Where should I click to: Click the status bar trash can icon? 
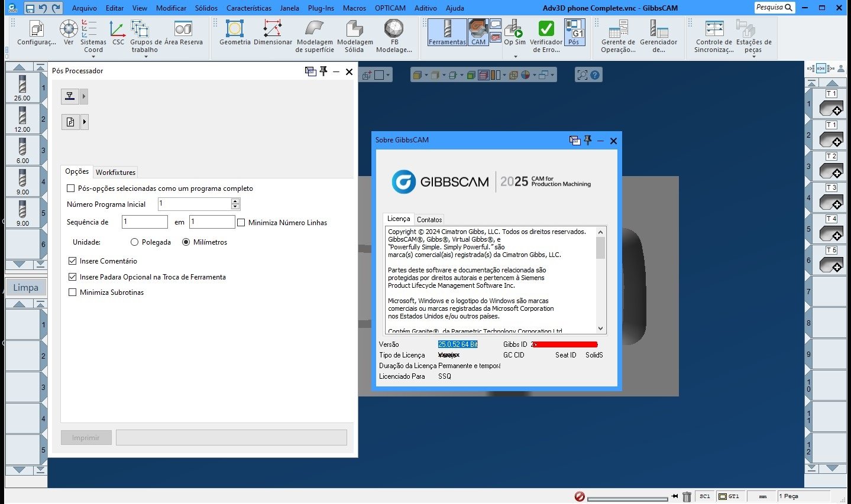687,497
